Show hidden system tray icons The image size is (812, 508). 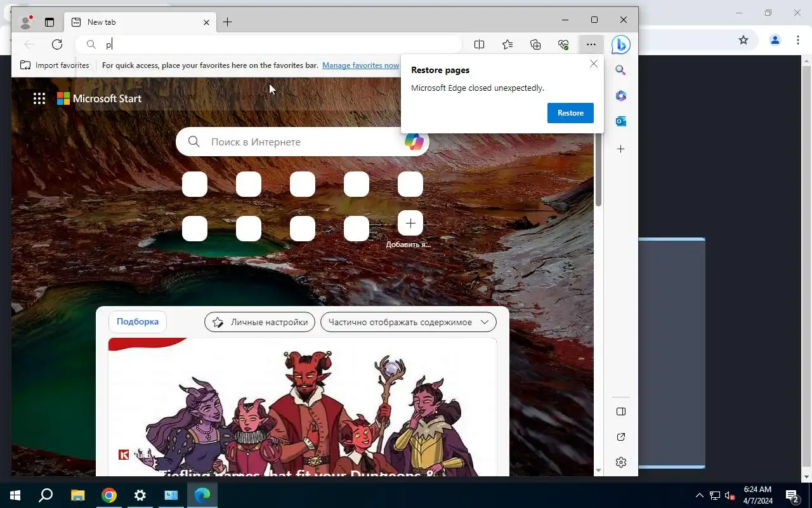700,495
